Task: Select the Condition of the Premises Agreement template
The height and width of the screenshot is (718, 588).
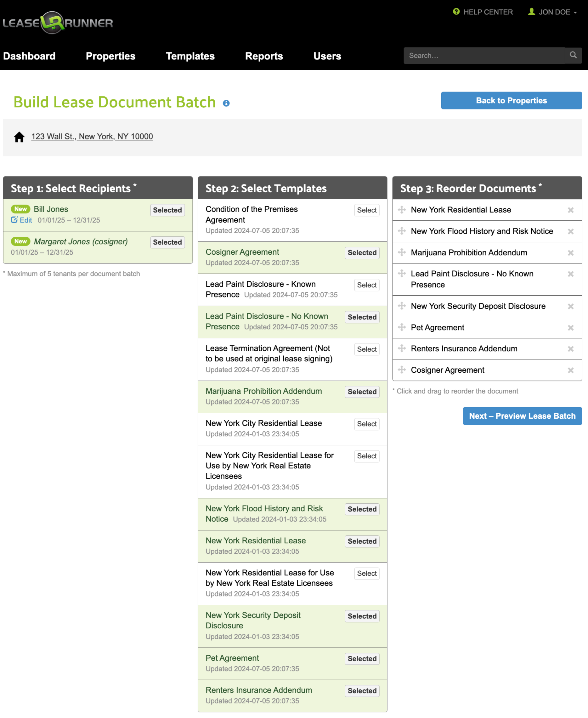Action: pyautogui.click(x=366, y=210)
